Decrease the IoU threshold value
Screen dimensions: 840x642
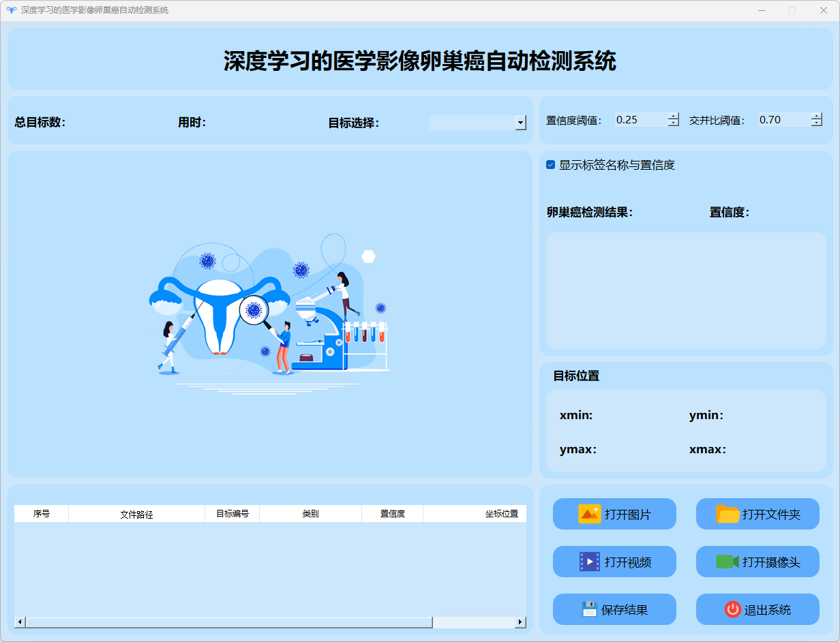(x=817, y=123)
